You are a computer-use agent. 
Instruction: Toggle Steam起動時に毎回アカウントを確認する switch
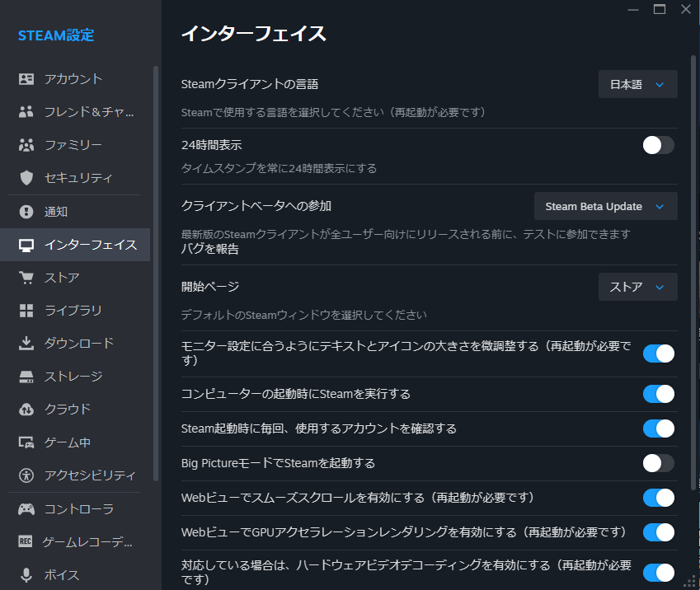[x=659, y=428]
